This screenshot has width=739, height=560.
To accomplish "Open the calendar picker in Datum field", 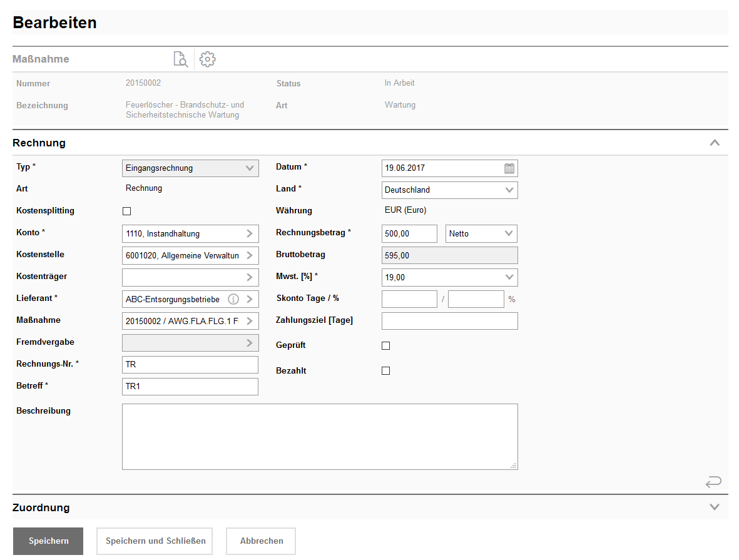I will [x=509, y=168].
